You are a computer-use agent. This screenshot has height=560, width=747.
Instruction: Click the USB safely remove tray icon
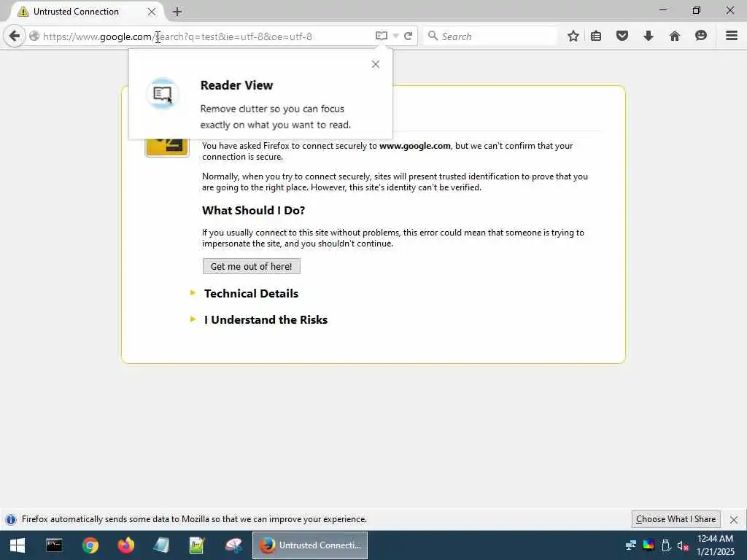click(666, 545)
